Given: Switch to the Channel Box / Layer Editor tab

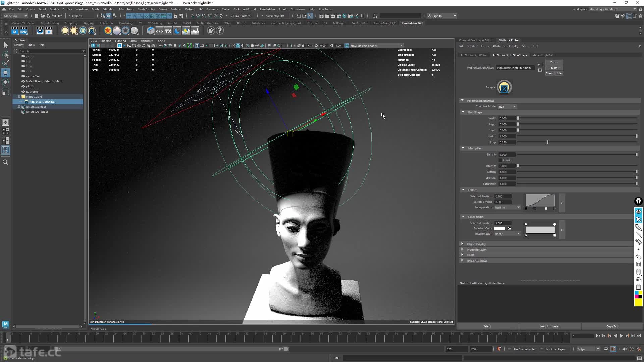Looking at the screenshot, I should 476,40.
